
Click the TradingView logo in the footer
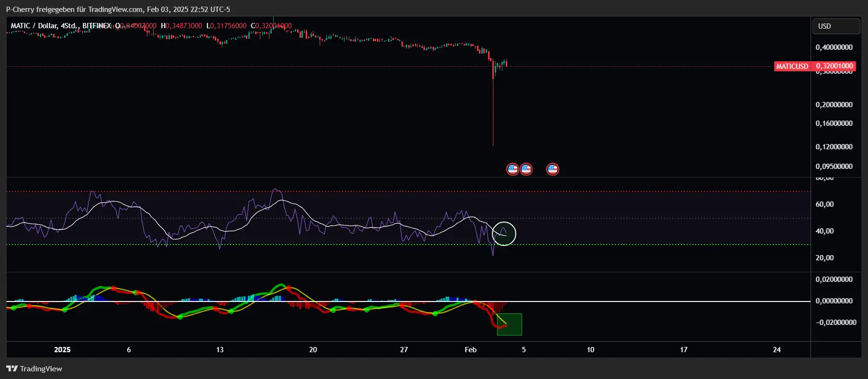coord(34,368)
